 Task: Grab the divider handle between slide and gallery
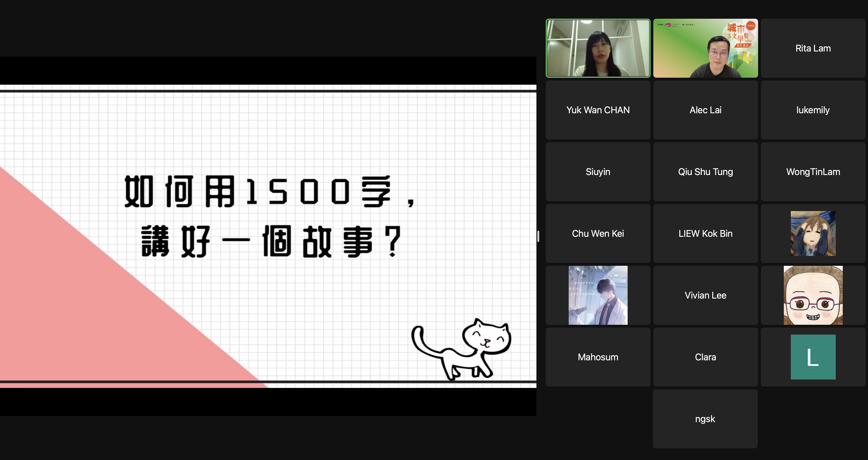[538, 236]
